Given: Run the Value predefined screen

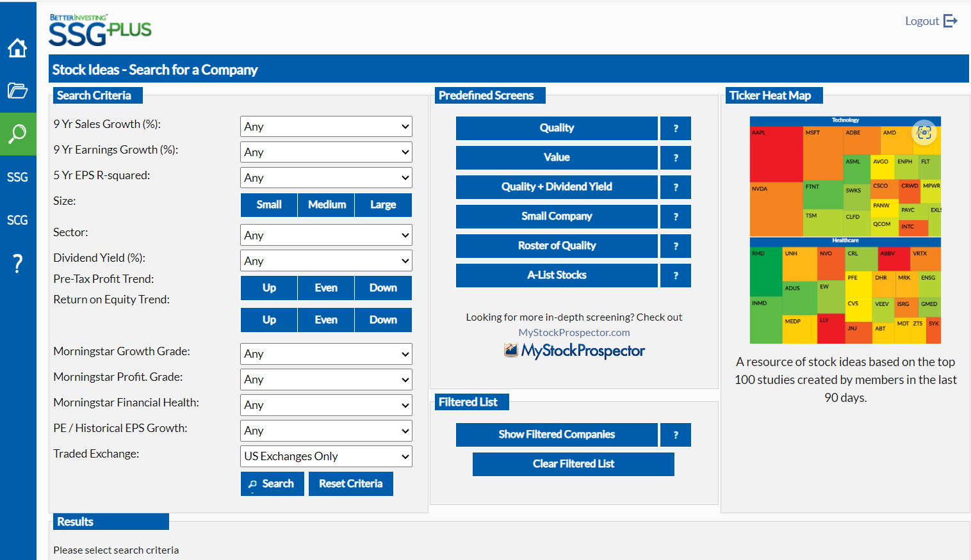Looking at the screenshot, I should click(557, 157).
